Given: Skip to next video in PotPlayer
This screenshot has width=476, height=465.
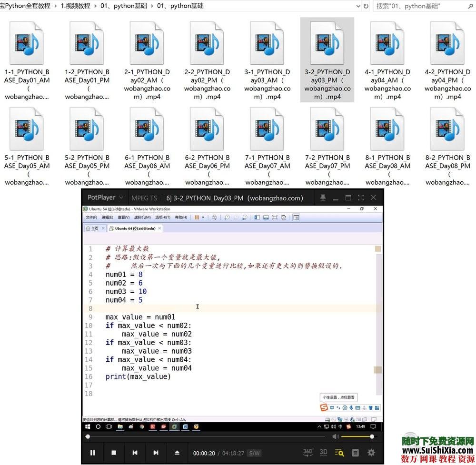Looking at the screenshot, I should pos(156,453).
